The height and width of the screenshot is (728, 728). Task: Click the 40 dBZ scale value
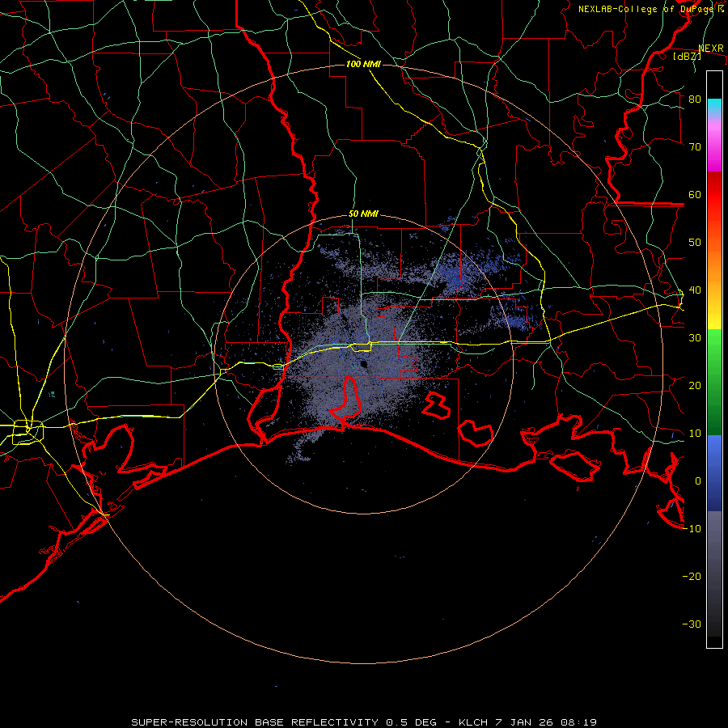[695, 290]
